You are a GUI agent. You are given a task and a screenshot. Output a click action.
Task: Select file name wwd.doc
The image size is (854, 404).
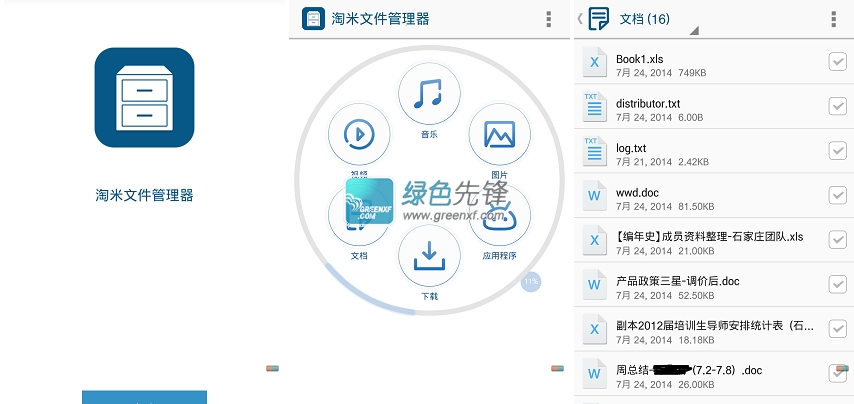[x=637, y=193]
